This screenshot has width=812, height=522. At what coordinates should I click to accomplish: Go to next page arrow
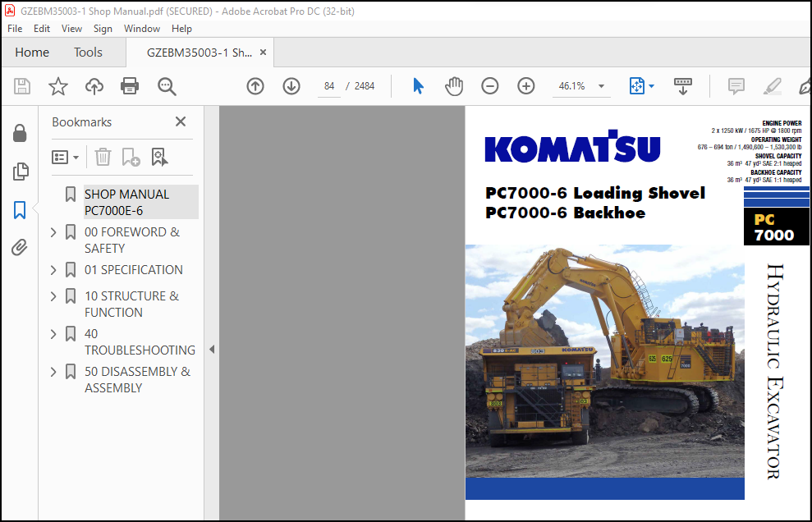tap(291, 86)
